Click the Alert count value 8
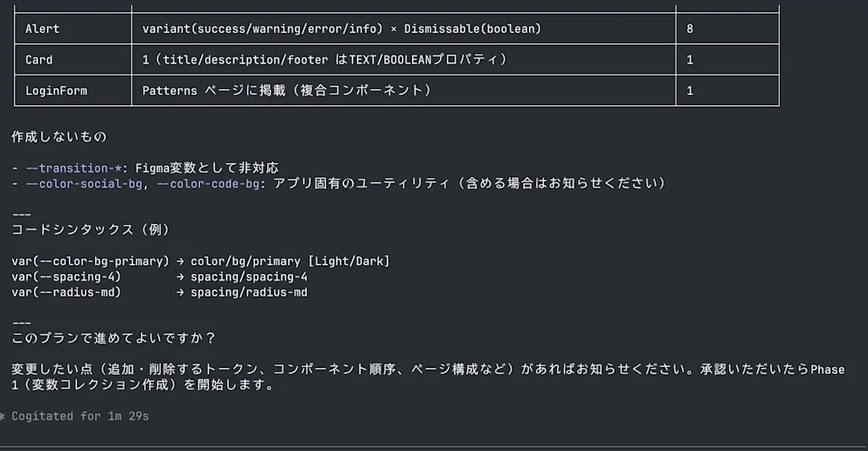Image resolution: width=868 pixels, height=451 pixels. 690,29
